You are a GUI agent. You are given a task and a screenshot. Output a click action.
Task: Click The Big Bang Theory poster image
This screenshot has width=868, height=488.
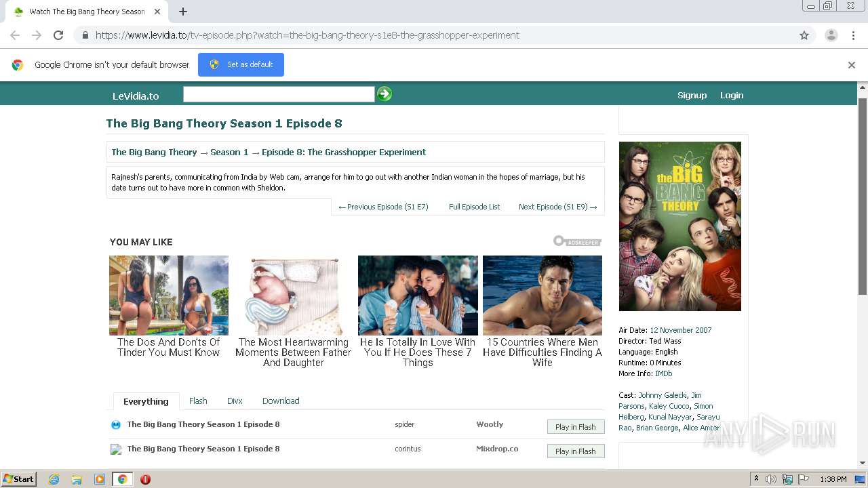click(680, 226)
